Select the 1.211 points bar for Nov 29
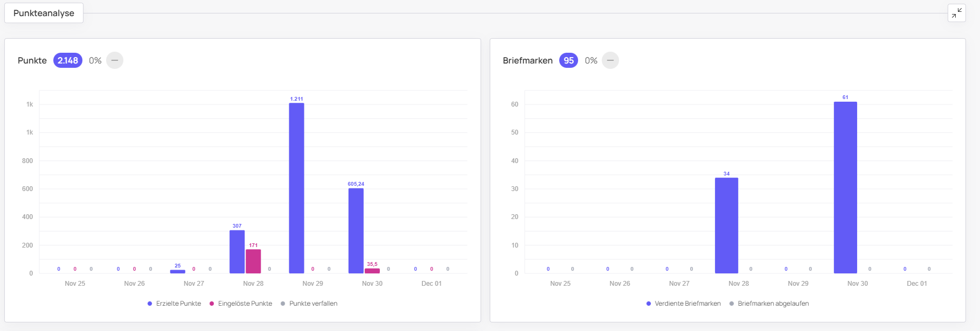This screenshot has width=980, height=331. pyautogui.click(x=296, y=188)
